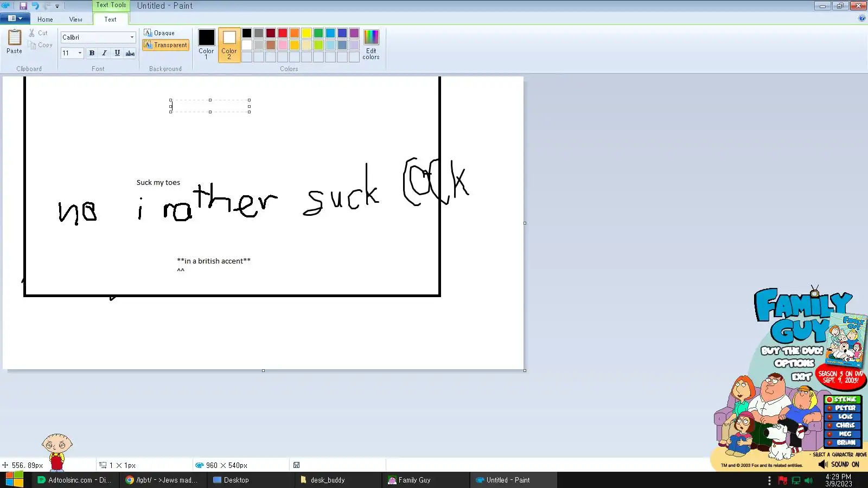Switch to the View ribbon tab
The width and height of the screenshot is (868, 488).
pos(76,20)
